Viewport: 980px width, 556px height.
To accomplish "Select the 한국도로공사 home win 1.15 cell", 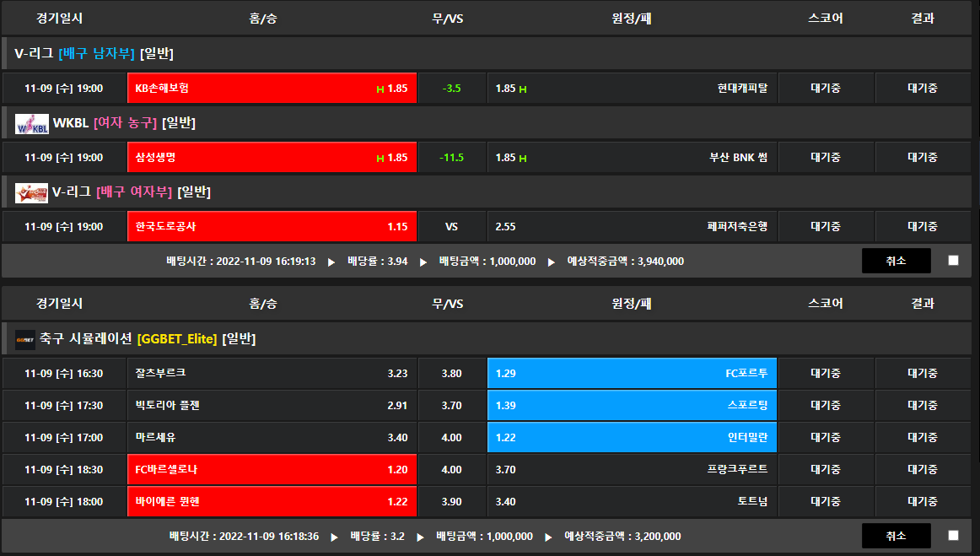I will click(272, 227).
